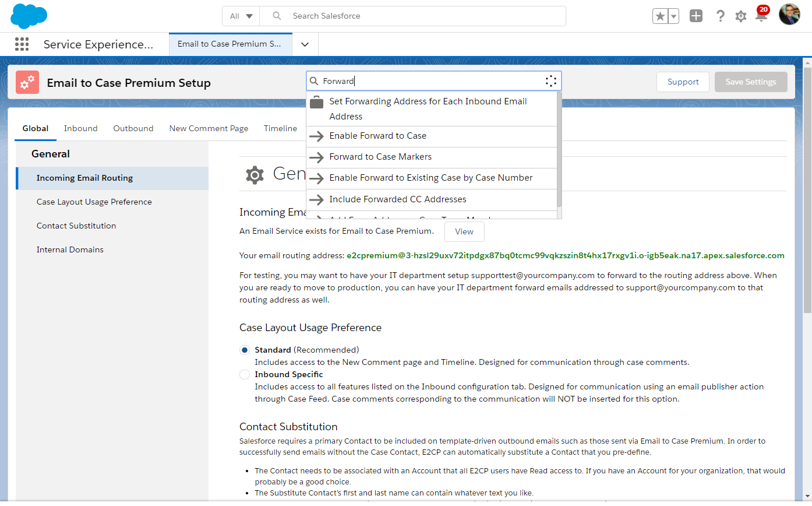
Task: Choose Enable Forward to Case suggestion
Action: pyautogui.click(x=432, y=136)
